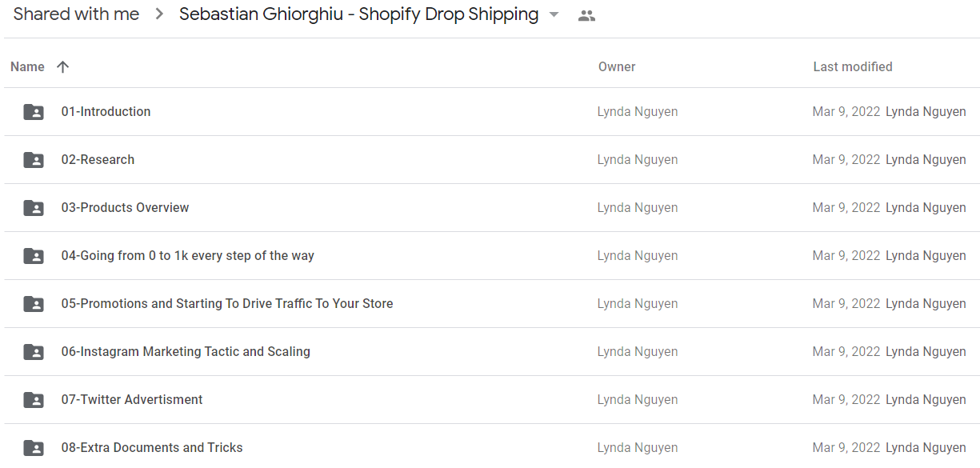
Task: Click folder icon for 04-Going from 0 to 1k
Action: pyautogui.click(x=34, y=256)
